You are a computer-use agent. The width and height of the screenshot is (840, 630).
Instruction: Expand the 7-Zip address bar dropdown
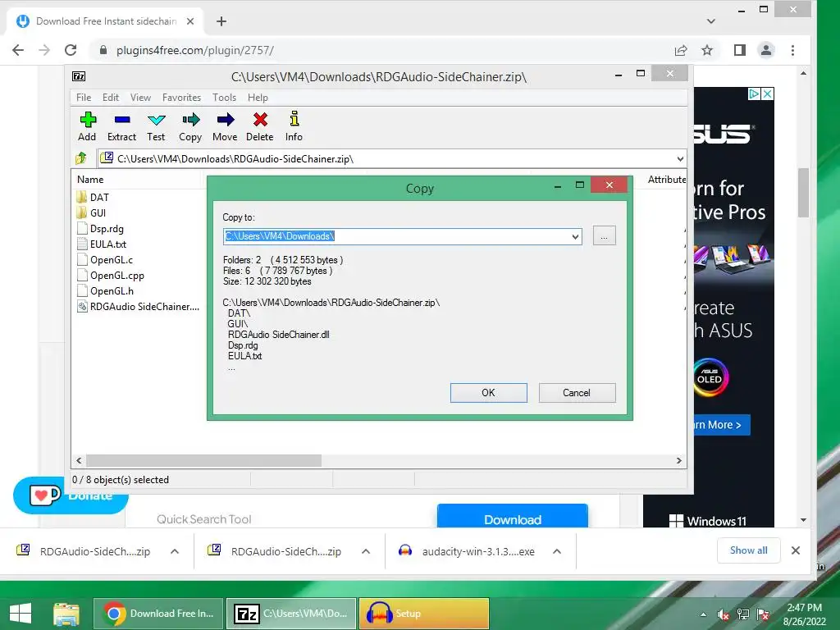680,158
